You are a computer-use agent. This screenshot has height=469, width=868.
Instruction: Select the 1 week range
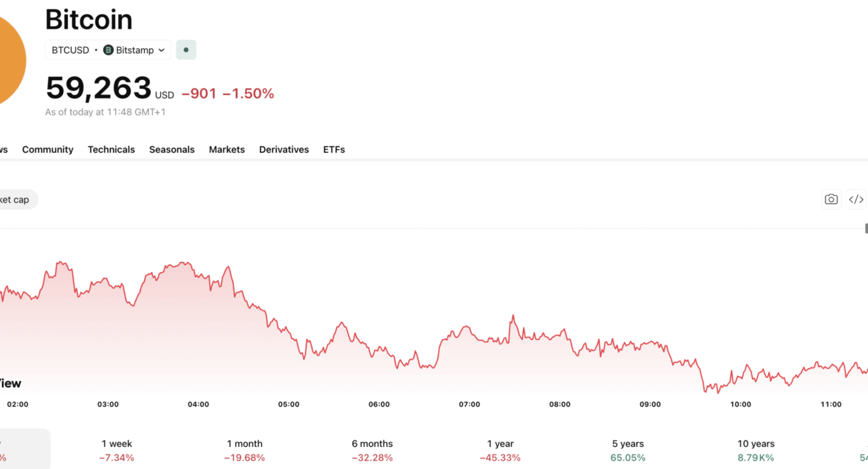click(117, 450)
